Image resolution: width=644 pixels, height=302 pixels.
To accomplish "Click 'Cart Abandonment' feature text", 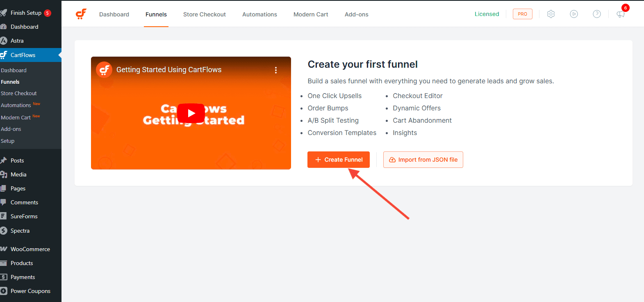I will click(x=422, y=120).
